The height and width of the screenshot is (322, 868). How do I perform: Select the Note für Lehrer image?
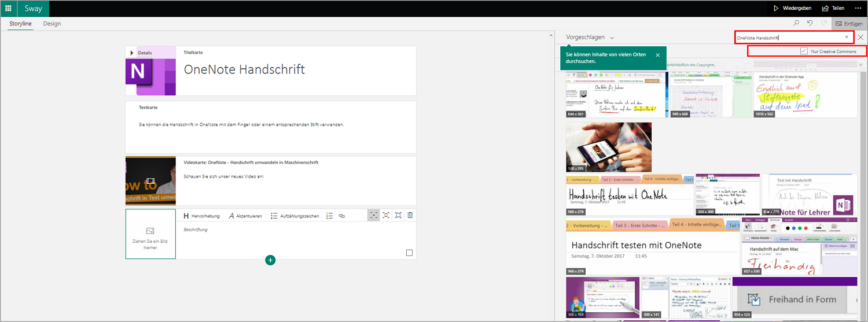(810, 195)
